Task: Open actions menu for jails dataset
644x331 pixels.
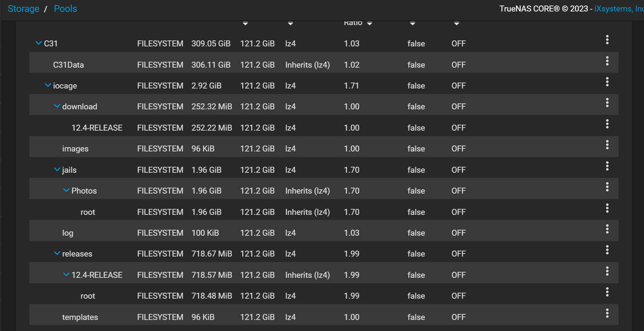Action: [607, 166]
